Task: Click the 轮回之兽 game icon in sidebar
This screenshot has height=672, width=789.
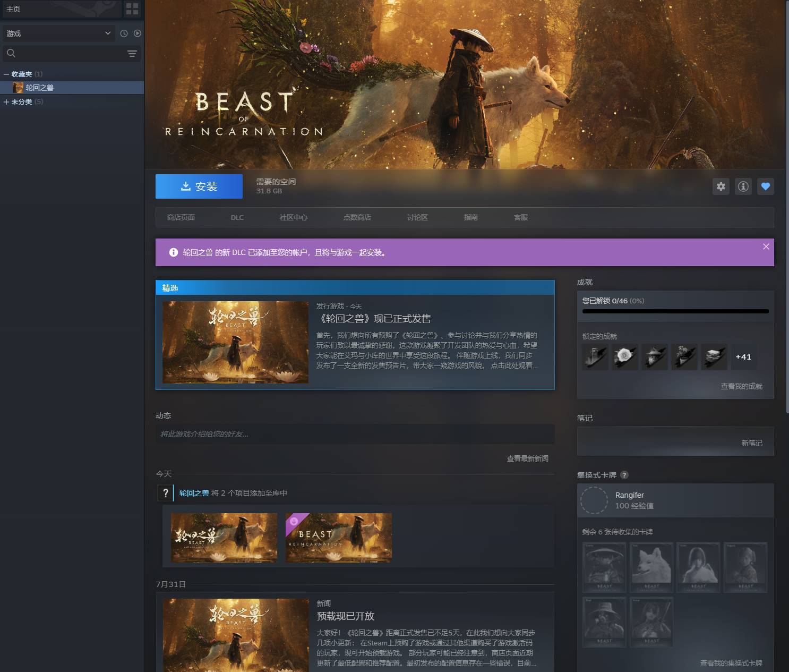Action: pyautogui.click(x=18, y=88)
